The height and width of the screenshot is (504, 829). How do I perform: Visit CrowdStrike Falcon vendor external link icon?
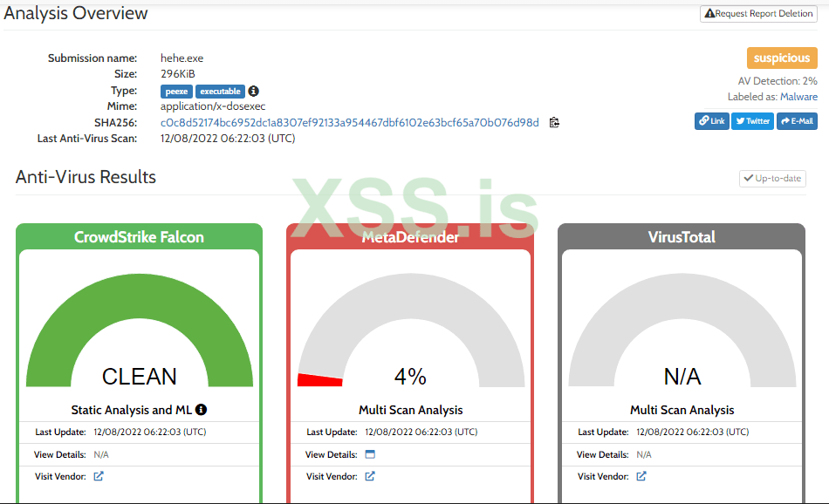tap(99, 476)
